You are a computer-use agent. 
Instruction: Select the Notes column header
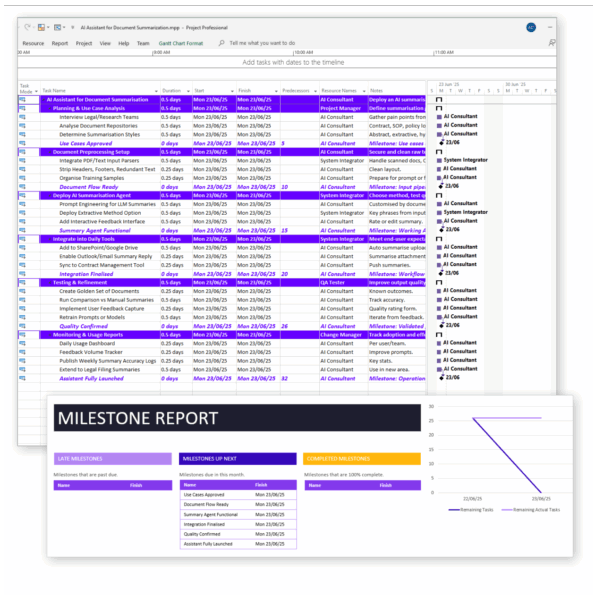click(x=397, y=91)
